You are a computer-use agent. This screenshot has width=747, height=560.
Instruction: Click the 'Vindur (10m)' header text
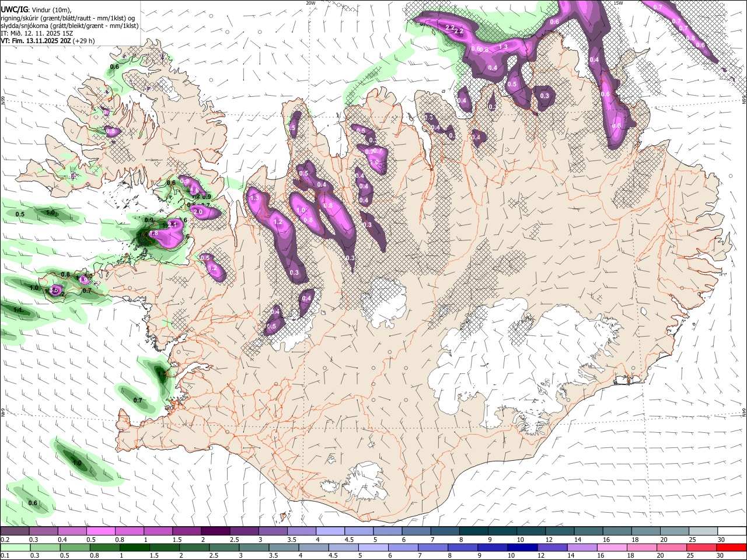point(51,10)
